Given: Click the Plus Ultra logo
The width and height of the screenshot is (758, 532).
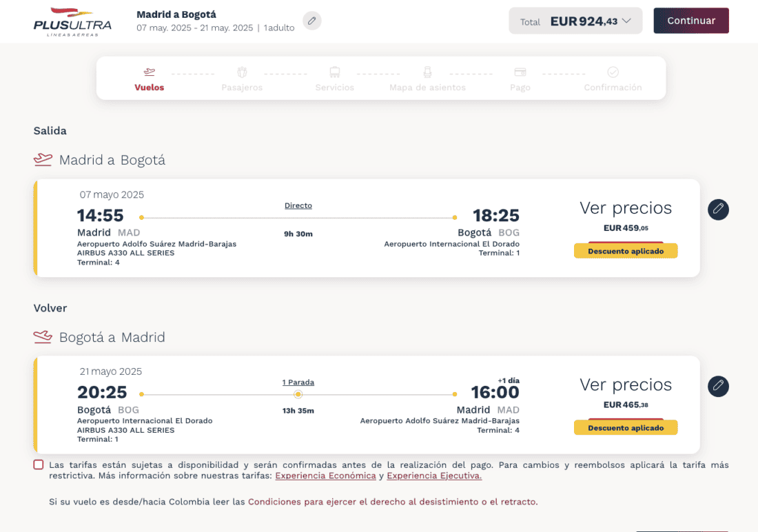Looking at the screenshot, I should pyautogui.click(x=72, y=21).
